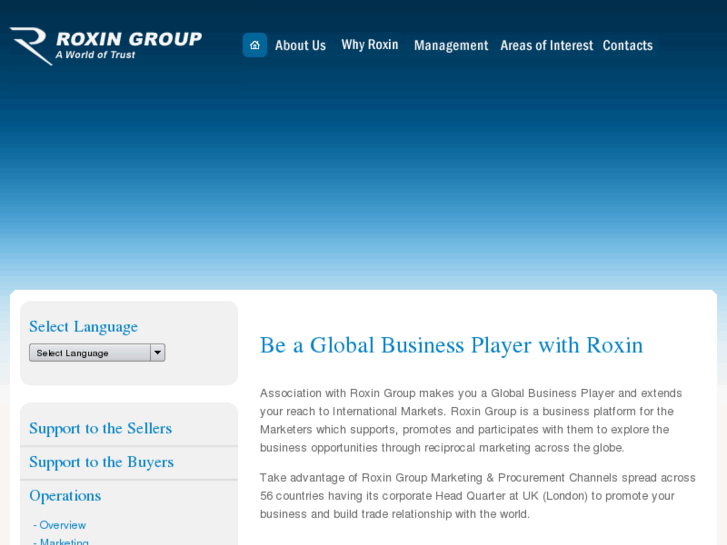The image size is (727, 545).
Task: Open the Operations section link
Action: 65,496
